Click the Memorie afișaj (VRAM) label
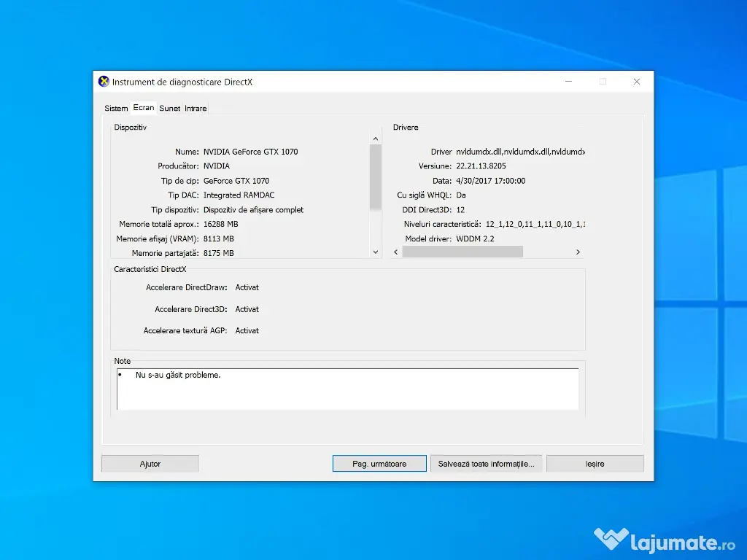747x560 pixels. click(x=158, y=238)
